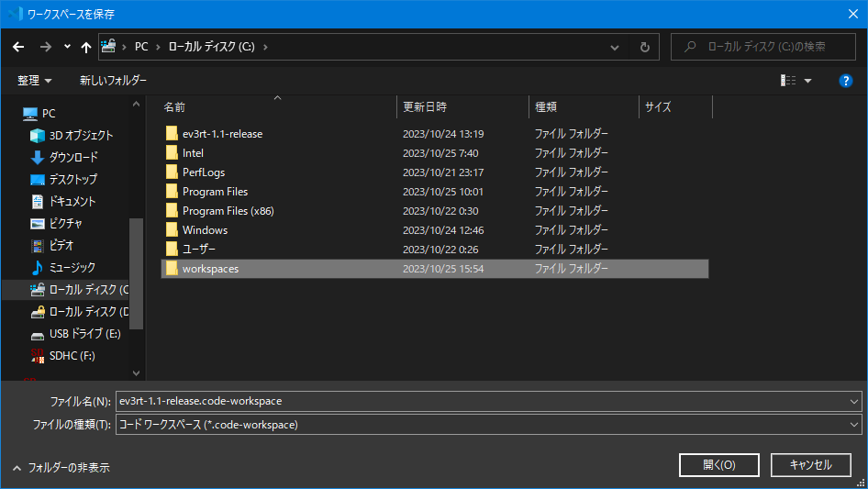Click the ev3rt-1.1-release folder icon
Viewport: 868px width, 489px height.
pos(172,133)
